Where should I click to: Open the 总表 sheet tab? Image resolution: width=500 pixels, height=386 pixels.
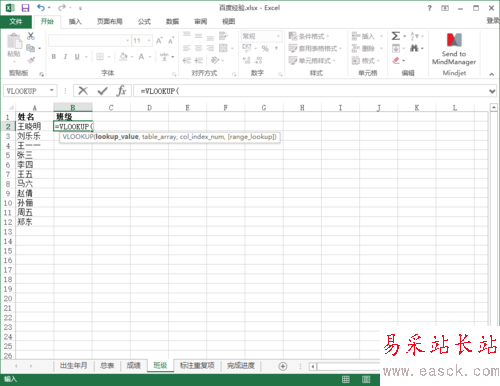107,366
